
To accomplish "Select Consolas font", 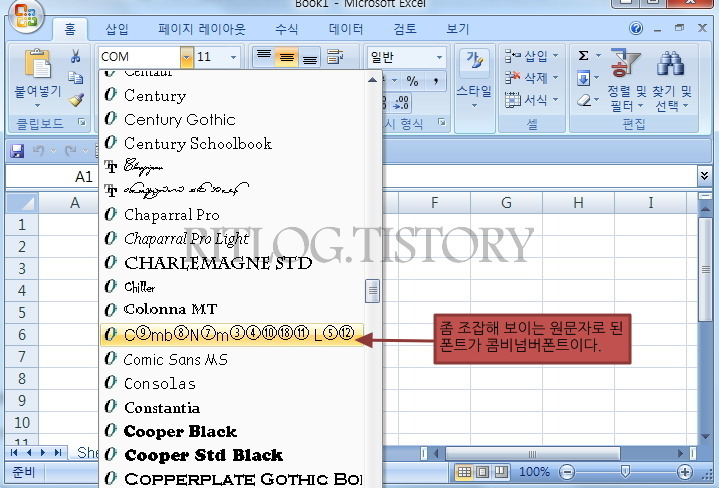I will coord(232,383).
